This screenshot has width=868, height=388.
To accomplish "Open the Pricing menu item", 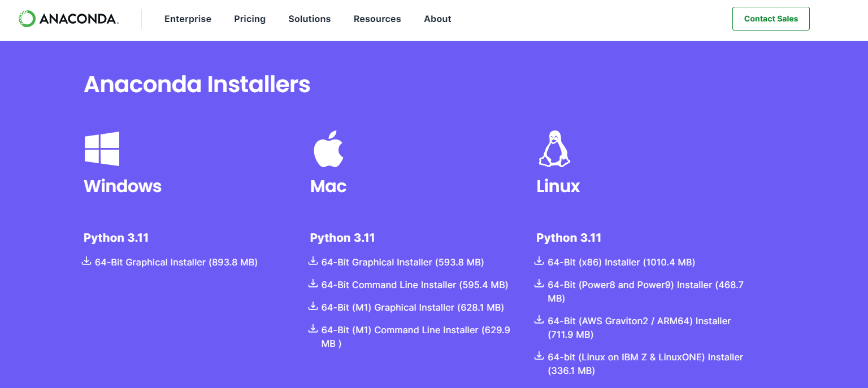I will tap(250, 19).
